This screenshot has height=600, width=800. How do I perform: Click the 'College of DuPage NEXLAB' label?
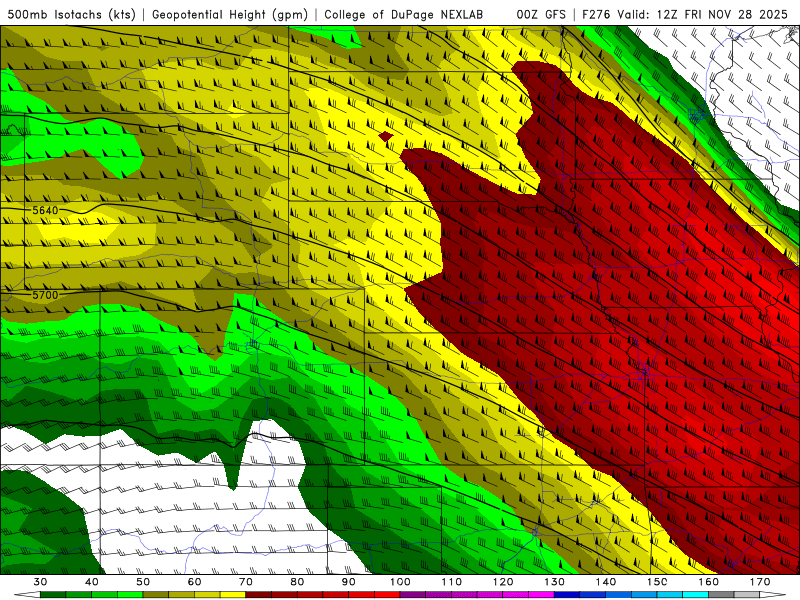coord(404,14)
